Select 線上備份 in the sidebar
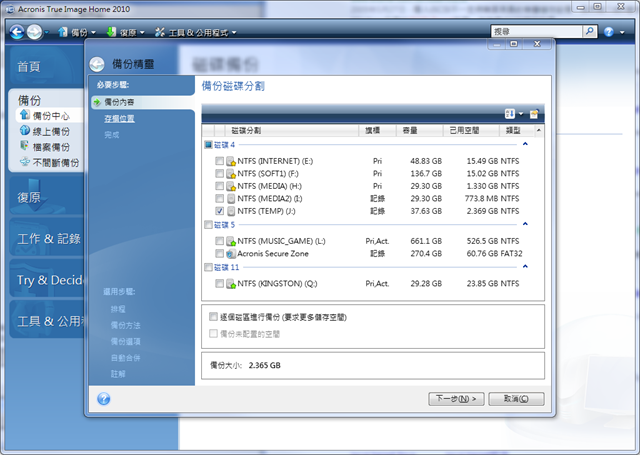Screen dimensions: 640x455 51,131
